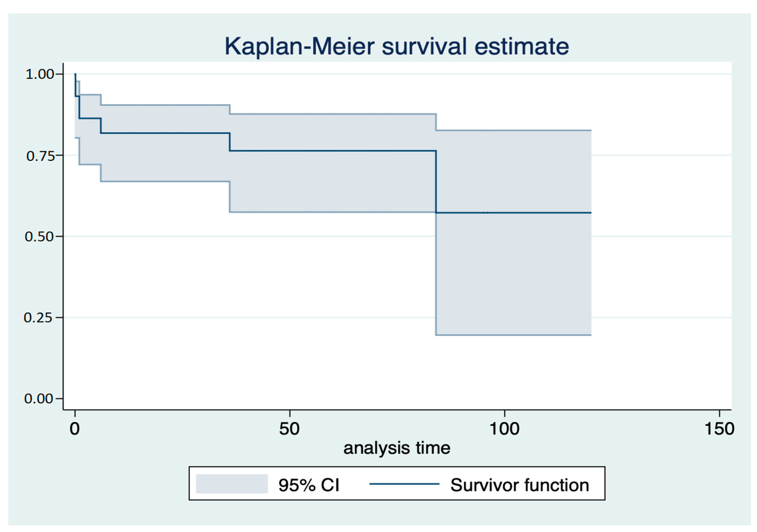Screen dimensions: 757x532
Task: Click the x-axis tick label 100
Action: 504,429
